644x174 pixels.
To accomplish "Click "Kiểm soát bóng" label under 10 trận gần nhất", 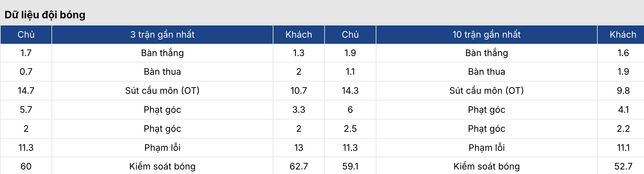I will (486, 166).
